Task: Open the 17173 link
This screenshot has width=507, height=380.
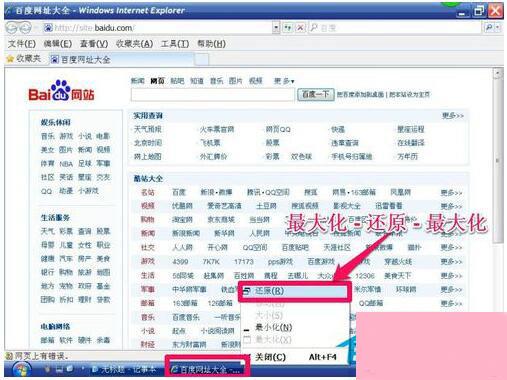Action: coord(244,262)
